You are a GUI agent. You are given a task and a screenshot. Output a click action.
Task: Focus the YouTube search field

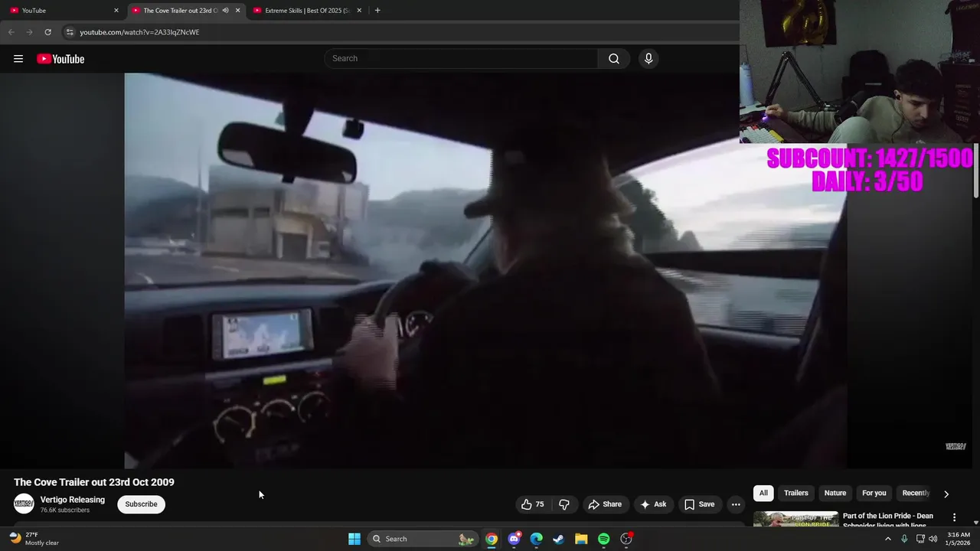point(462,59)
